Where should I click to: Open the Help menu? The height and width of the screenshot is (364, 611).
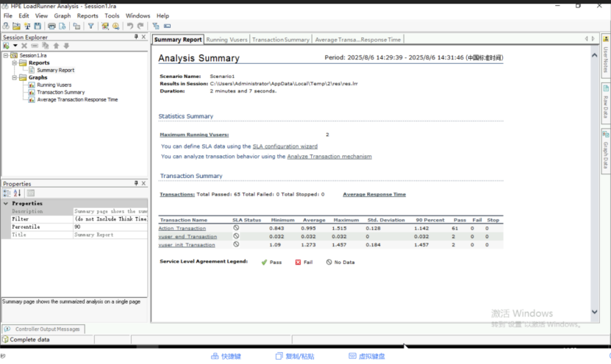[x=163, y=15]
